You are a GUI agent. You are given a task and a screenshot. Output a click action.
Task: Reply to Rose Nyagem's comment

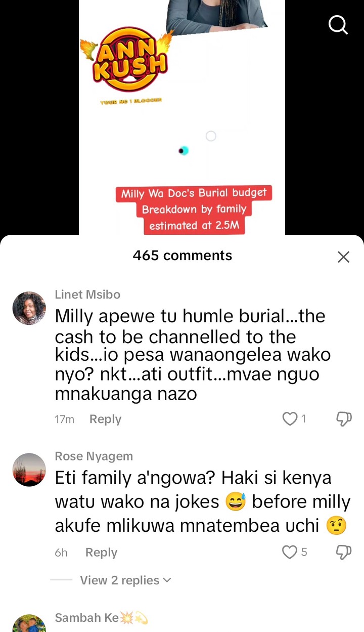[101, 553]
